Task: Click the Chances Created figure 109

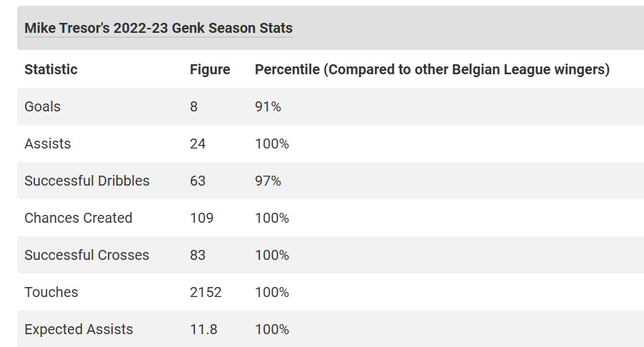Action: [x=201, y=218]
